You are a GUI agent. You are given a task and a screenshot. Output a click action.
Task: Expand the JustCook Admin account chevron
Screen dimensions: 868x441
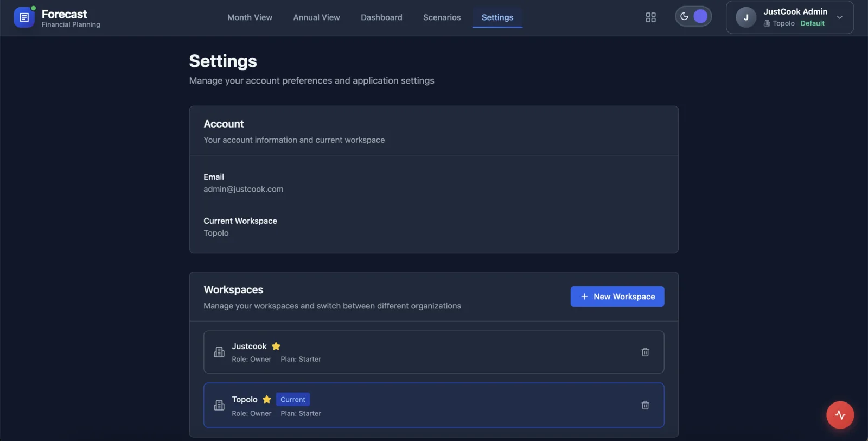pyautogui.click(x=839, y=17)
